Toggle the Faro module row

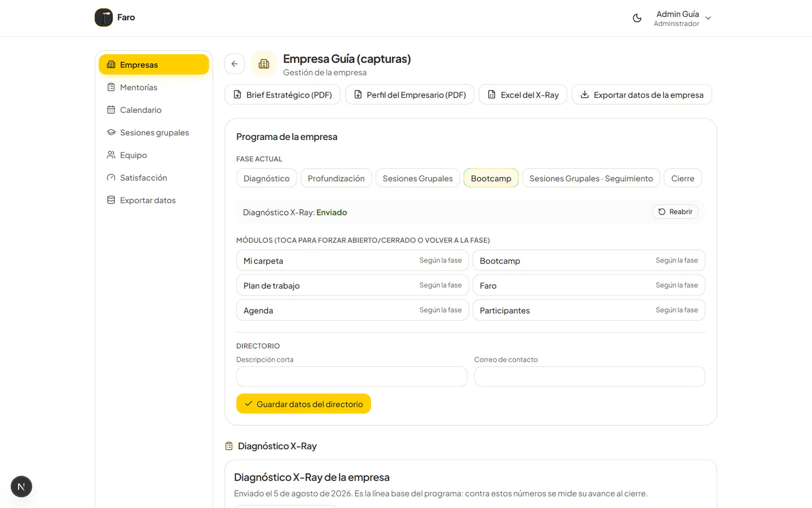point(589,286)
